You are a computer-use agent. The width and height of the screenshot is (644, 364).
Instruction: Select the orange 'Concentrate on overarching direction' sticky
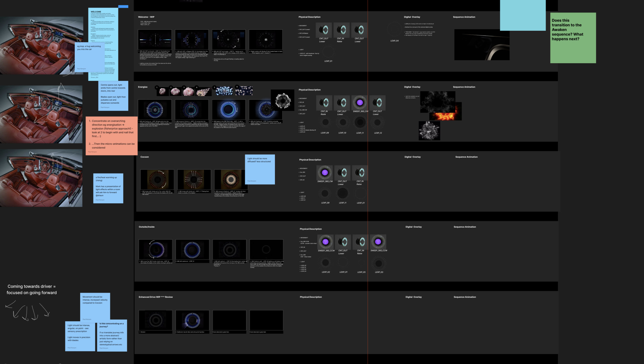pos(111,135)
